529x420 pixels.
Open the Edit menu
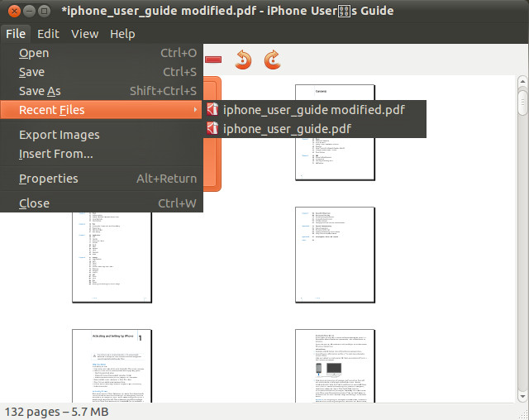(48, 34)
